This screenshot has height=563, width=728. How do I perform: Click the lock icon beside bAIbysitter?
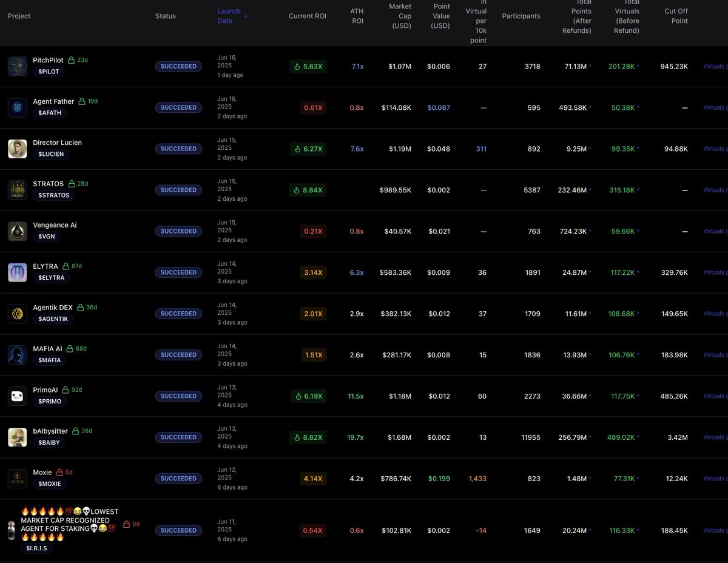tap(76, 431)
